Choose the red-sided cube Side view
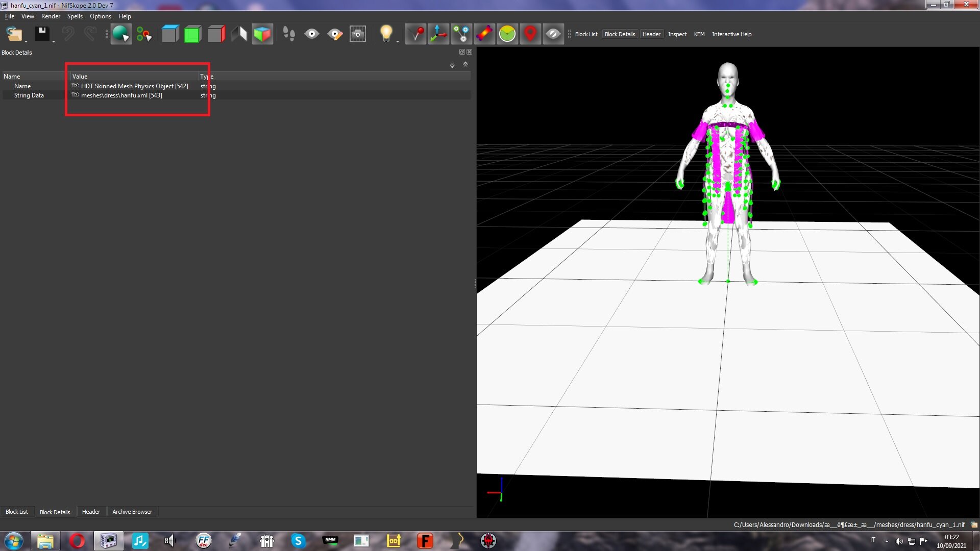Screen dimensions: 980x551 [x=216, y=34]
